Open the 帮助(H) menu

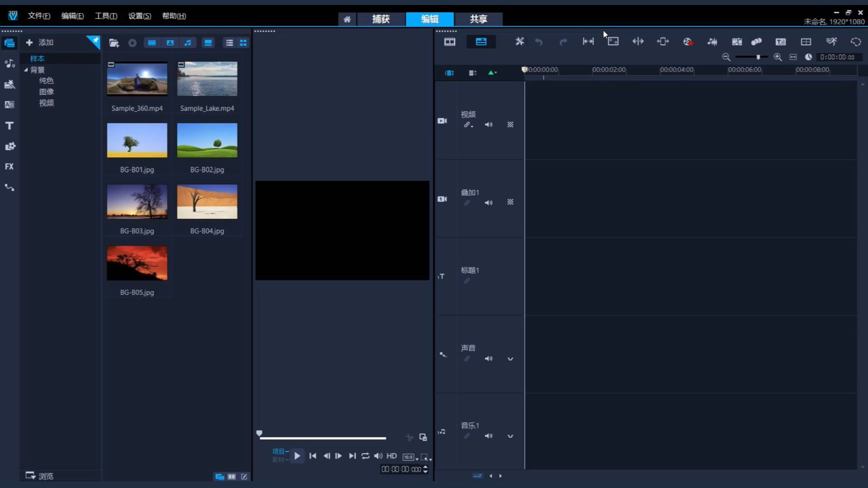(x=174, y=16)
